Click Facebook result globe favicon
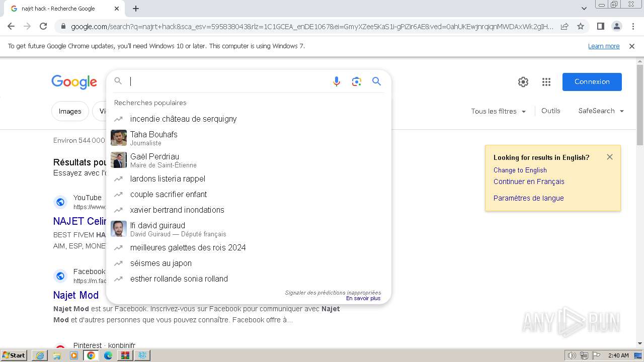 (60, 276)
